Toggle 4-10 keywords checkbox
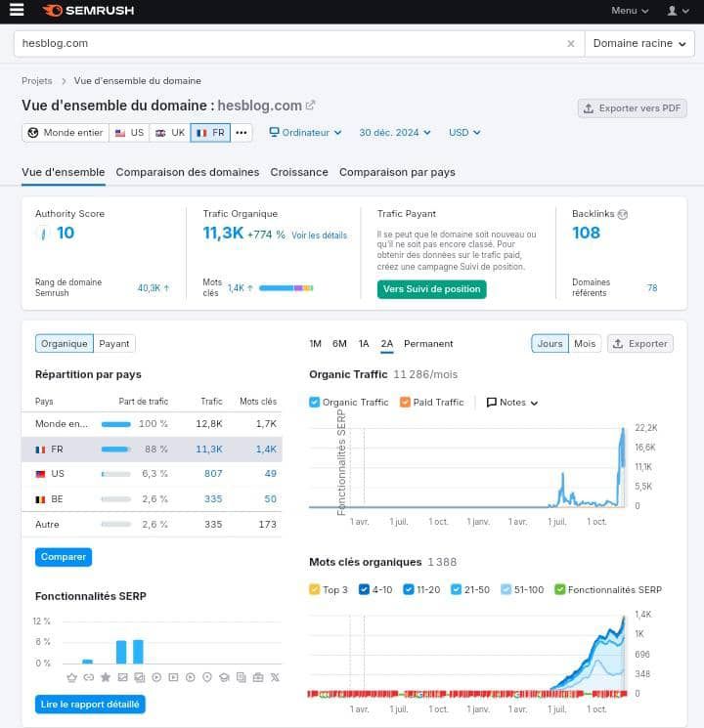This screenshot has width=704, height=728. [x=364, y=589]
